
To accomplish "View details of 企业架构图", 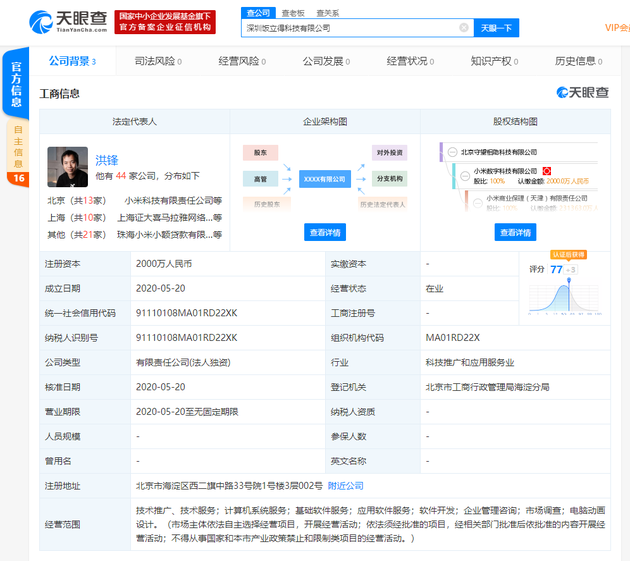I will click(325, 232).
